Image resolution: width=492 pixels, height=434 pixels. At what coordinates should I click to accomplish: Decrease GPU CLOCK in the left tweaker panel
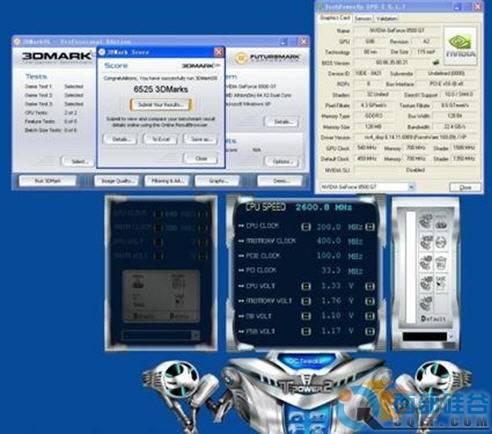tap(159, 214)
